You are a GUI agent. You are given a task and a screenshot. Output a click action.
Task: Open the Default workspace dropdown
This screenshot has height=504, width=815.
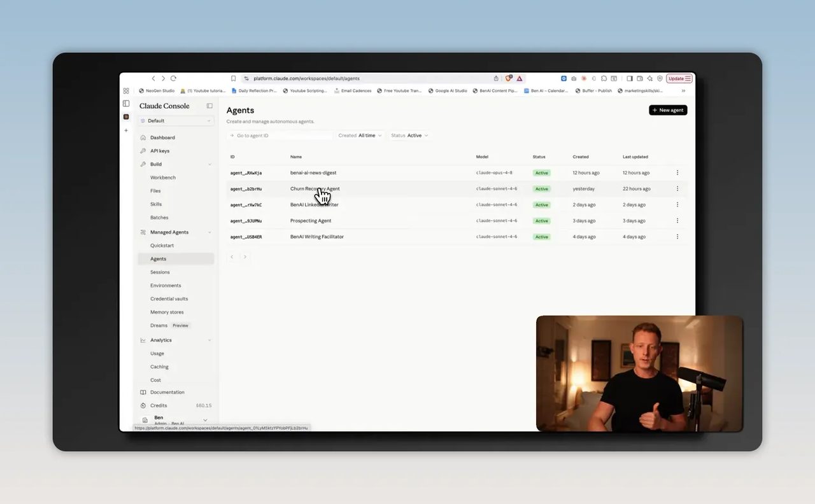click(176, 120)
